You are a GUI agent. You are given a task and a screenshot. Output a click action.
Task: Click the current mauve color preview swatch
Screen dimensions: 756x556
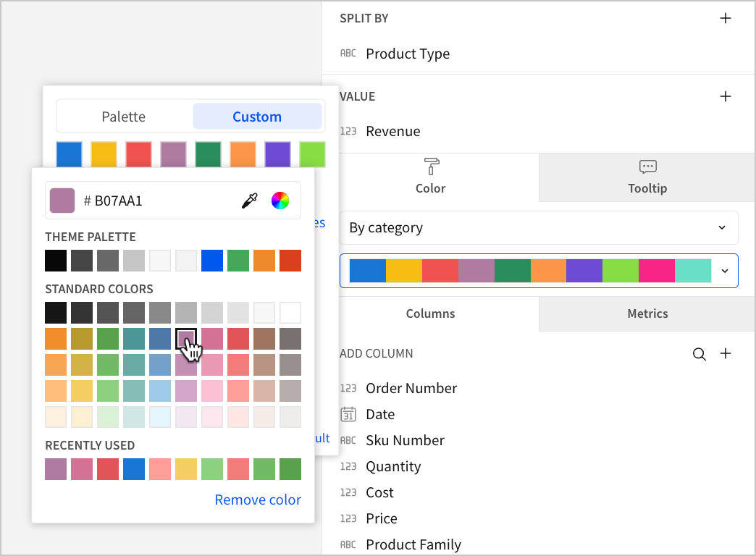pyautogui.click(x=62, y=201)
